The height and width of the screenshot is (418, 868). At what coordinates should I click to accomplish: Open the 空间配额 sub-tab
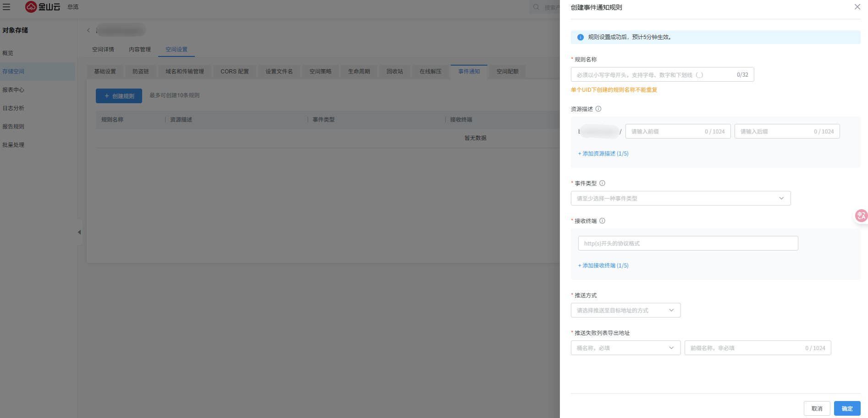pos(508,72)
